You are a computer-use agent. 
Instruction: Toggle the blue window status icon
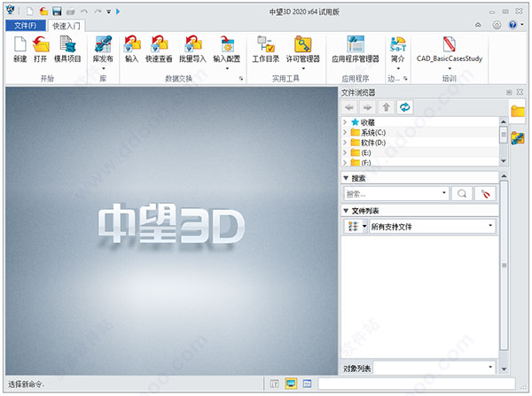307,384
